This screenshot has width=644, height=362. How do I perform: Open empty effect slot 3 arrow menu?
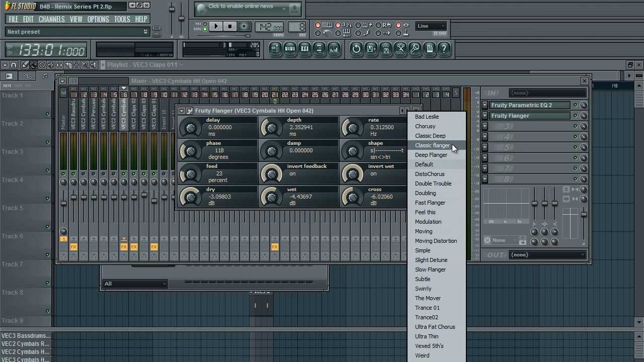[x=485, y=126]
